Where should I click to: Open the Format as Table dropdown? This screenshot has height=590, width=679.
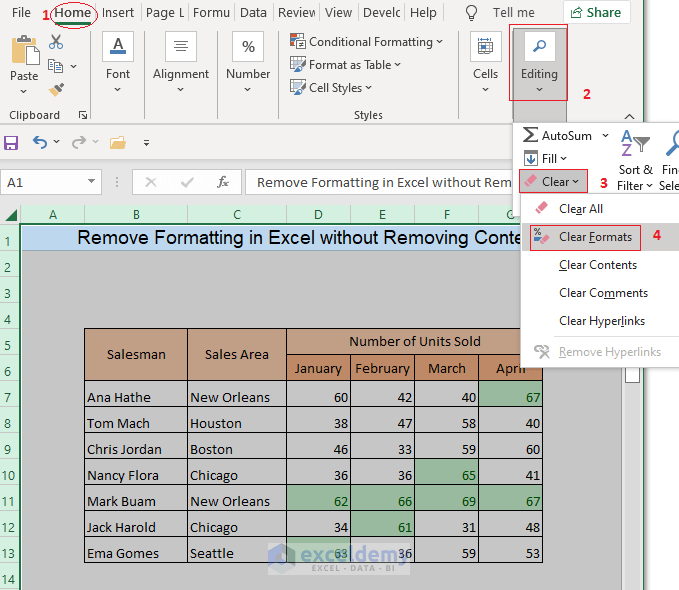[345, 65]
